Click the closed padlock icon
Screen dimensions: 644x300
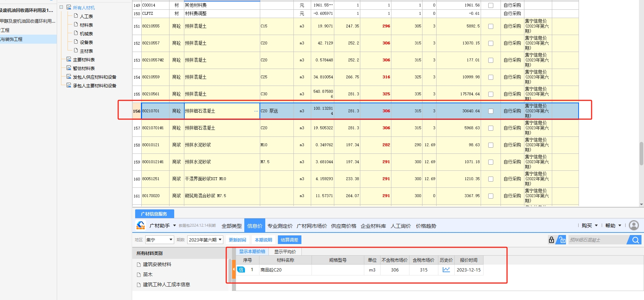(551, 240)
